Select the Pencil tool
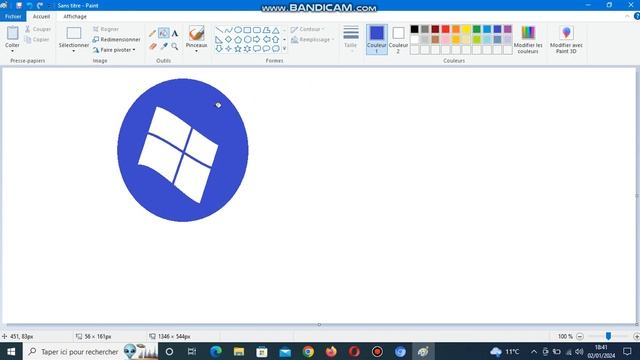The image size is (640, 360). point(152,33)
